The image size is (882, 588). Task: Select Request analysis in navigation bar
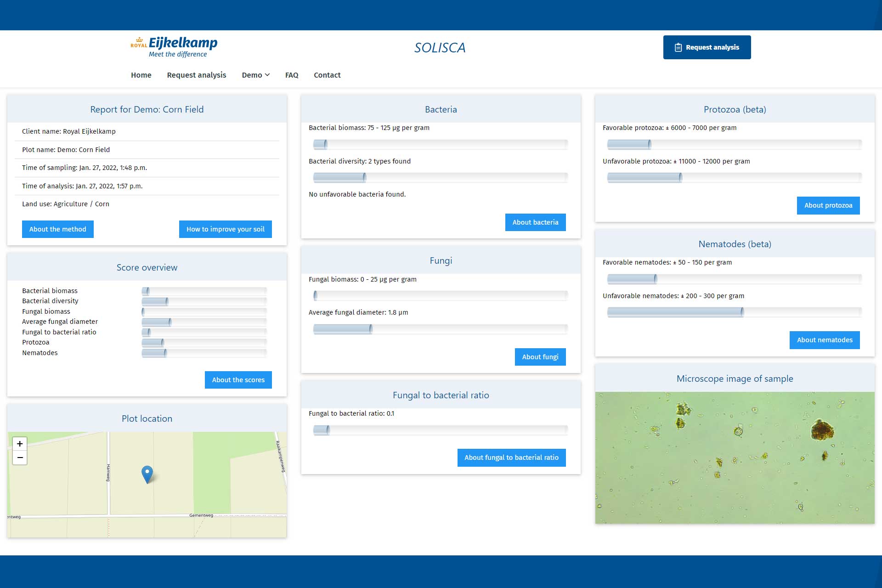(197, 75)
